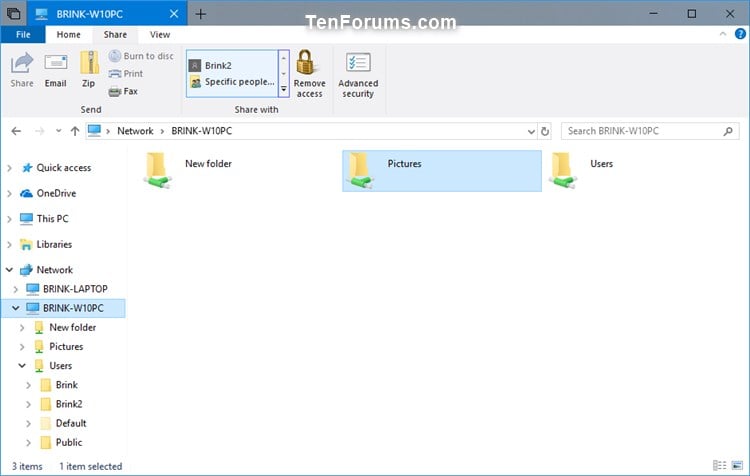The height and width of the screenshot is (476, 750).
Task: Collapse Users tree node
Action: (22, 365)
